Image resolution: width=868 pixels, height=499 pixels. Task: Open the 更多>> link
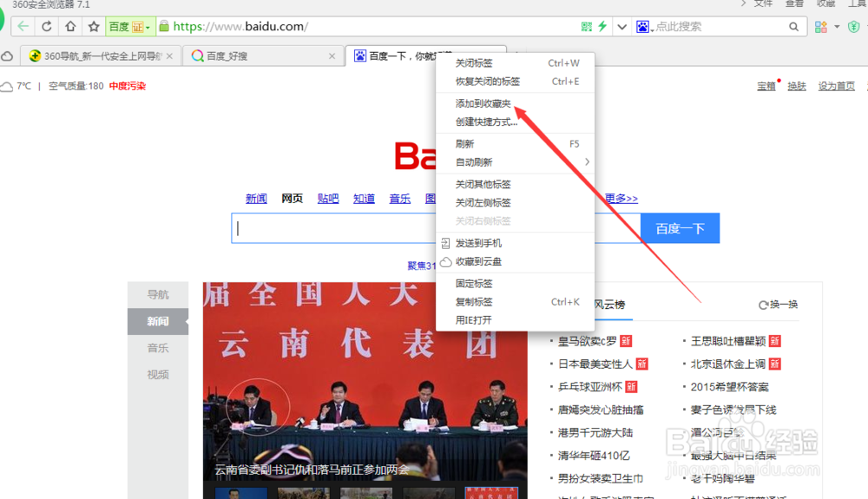[x=621, y=198]
